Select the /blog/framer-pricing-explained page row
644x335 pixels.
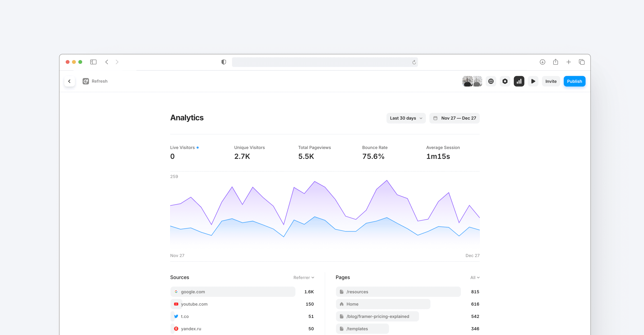408,316
